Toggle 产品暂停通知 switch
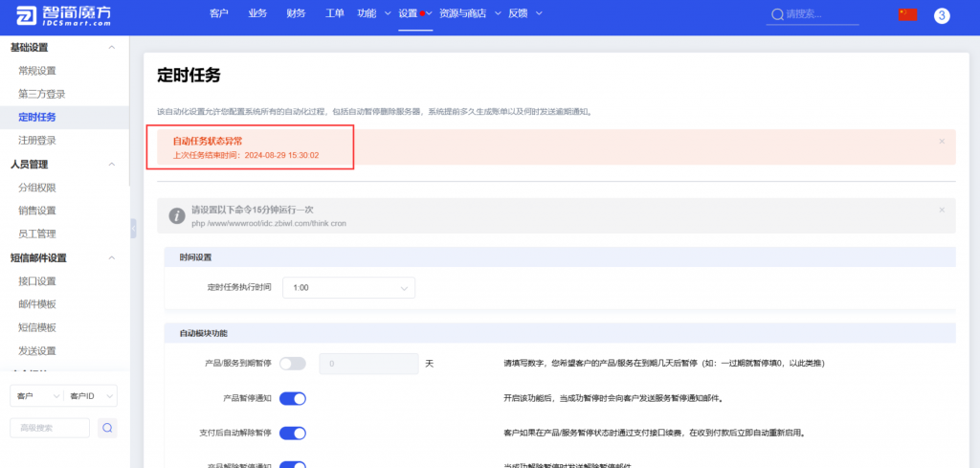The width and height of the screenshot is (980, 468). point(293,398)
